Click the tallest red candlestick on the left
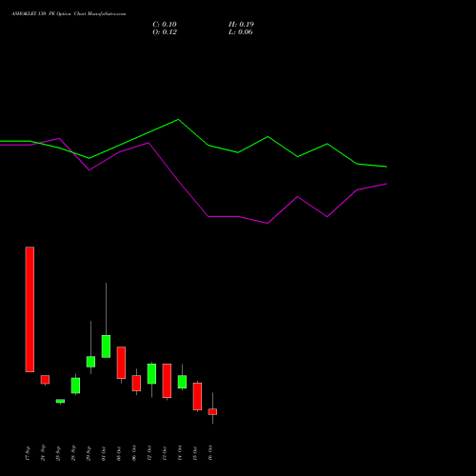476x476 pixels. click(30, 309)
